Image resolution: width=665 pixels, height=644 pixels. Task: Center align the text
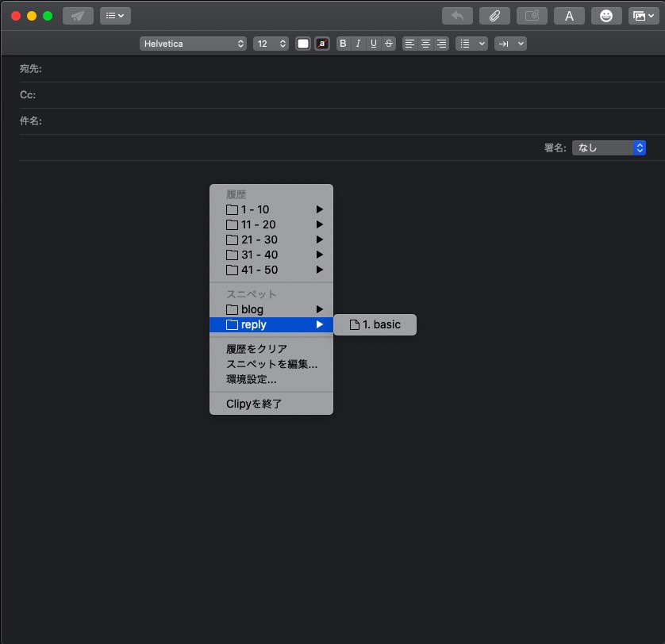pyautogui.click(x=425, y=44)
